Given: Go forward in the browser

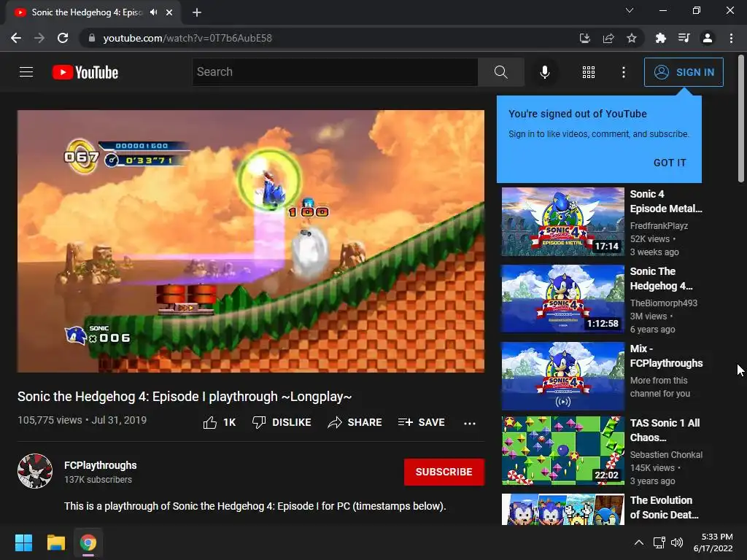Looking at the screenshot, I should (39, 38).
